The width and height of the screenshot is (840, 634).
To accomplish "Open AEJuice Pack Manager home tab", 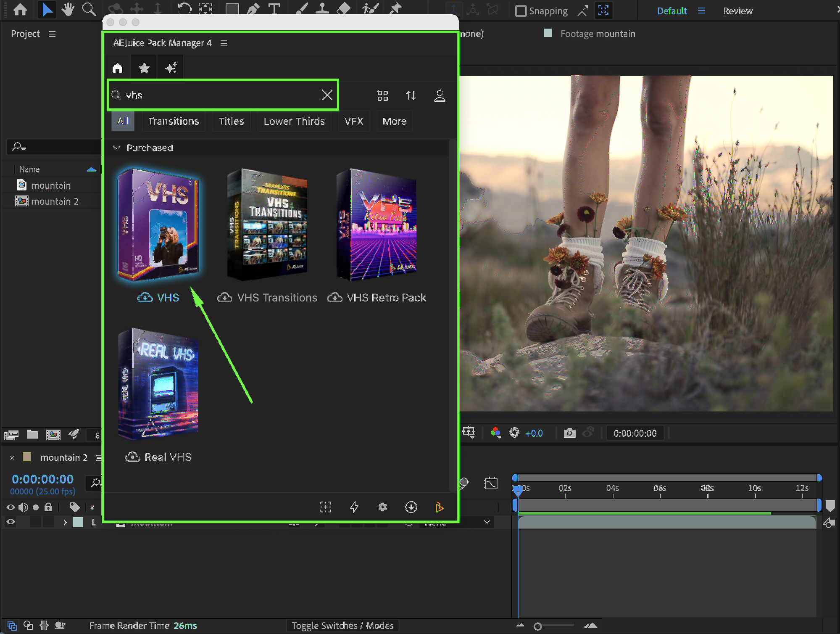I will (118, 68).
